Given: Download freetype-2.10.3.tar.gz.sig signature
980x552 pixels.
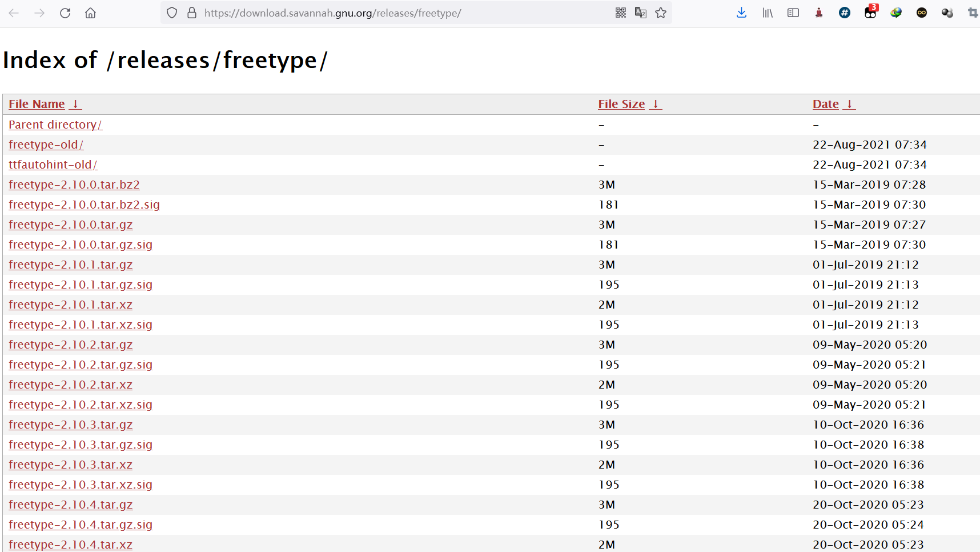Looking at the screenshot, I should pyautogui.click(x=81, y=445).
